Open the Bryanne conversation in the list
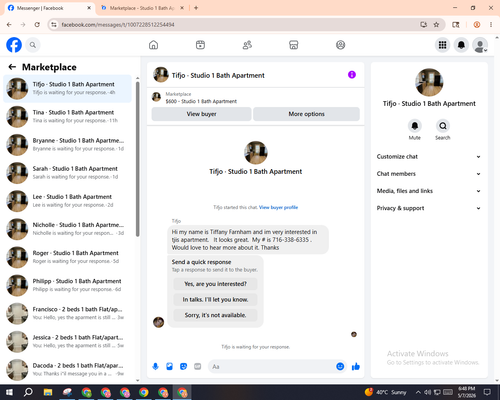The image size is (500, 400). [67, 145]
